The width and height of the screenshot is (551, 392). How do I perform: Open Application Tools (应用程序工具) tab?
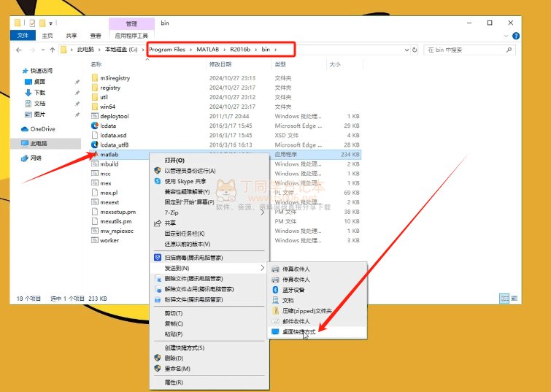tap(131, 36)
